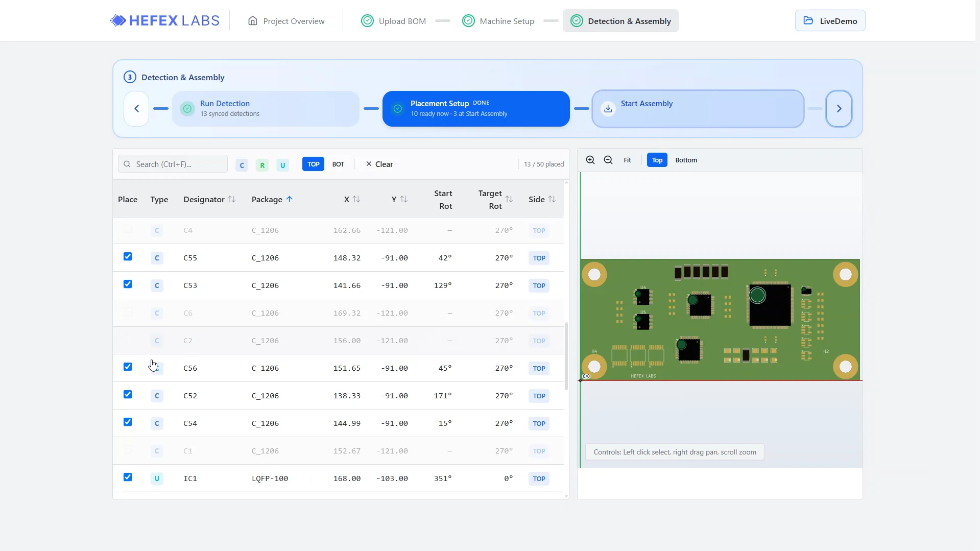Open the LiveDemo project button
980x551 pixels.
tap(830, 20)
